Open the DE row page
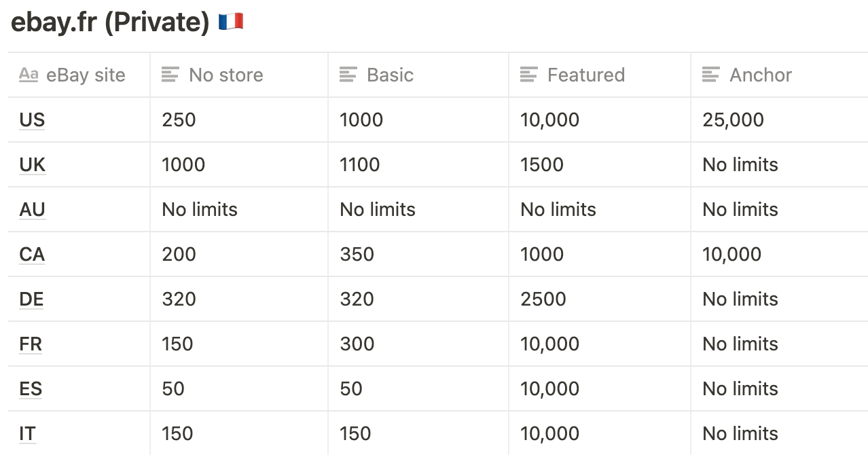The height and width of the screenshot is (455, 868). (x=32, y=299)
